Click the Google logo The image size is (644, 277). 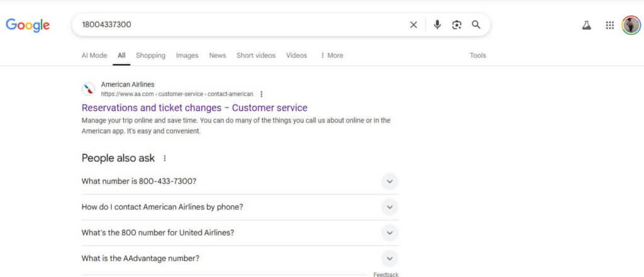click(x=28, y=25)
